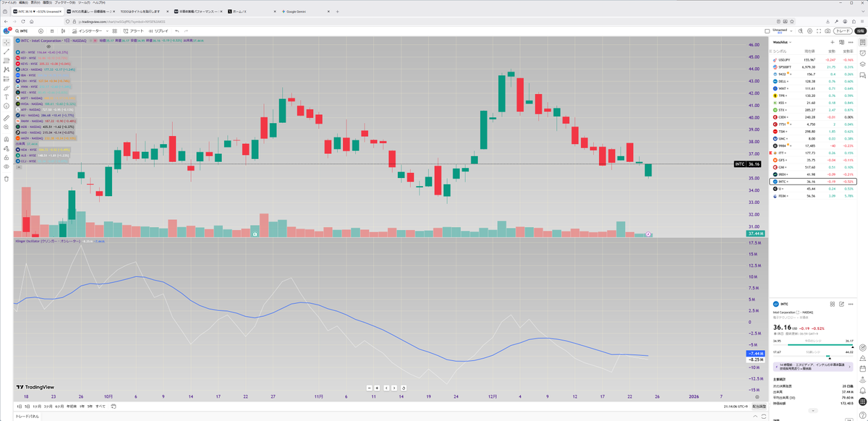Select TSM in the watchlist
Image resolution: width=868 pixels, height=421 pixels.
pyautogui.click(x=812, y=132)
